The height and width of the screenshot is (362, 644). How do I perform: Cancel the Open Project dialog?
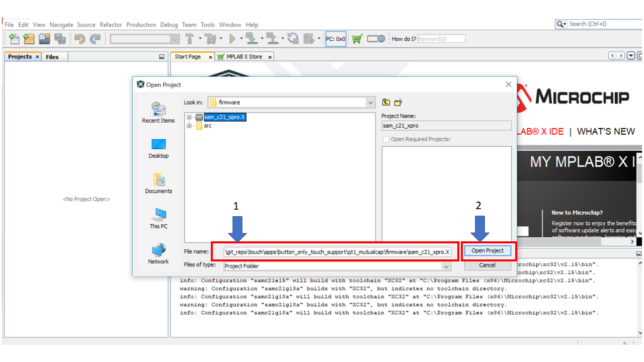pyautogui.click(x=487, y=265)
